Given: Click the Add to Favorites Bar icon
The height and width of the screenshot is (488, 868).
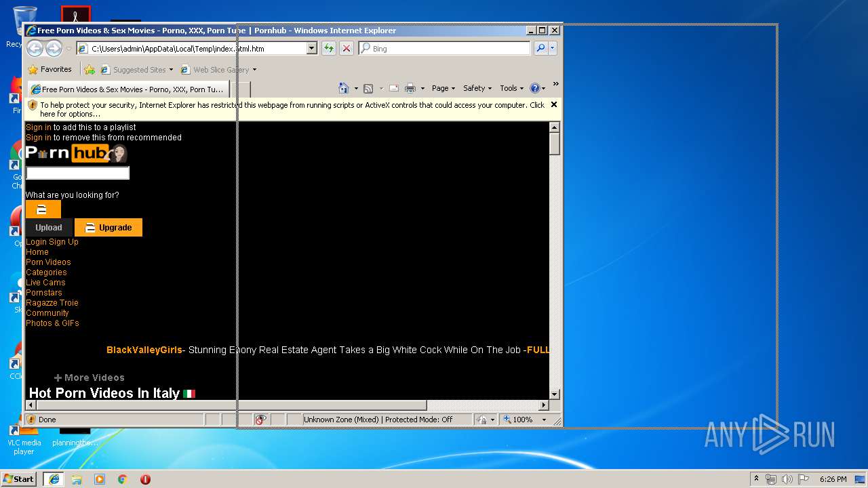Looking at the screenshot, I should (90, 69).
